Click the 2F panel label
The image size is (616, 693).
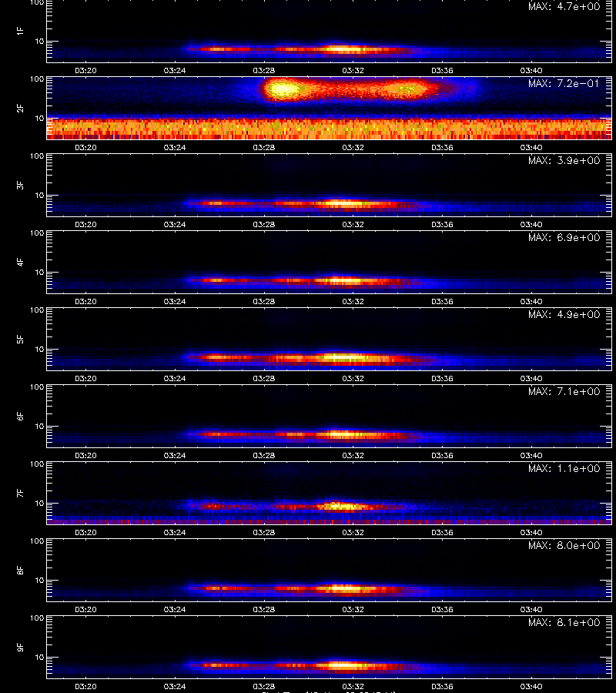click(x=20, y=109)
